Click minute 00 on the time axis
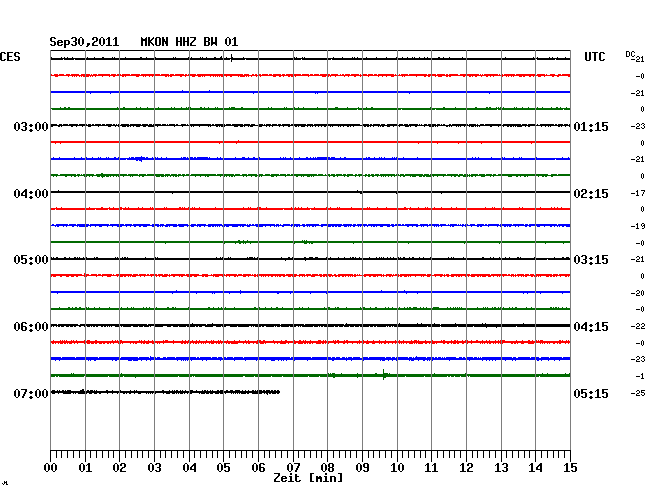Image resolution: width=650 pixels, height=494 pixels. [51, 468]
